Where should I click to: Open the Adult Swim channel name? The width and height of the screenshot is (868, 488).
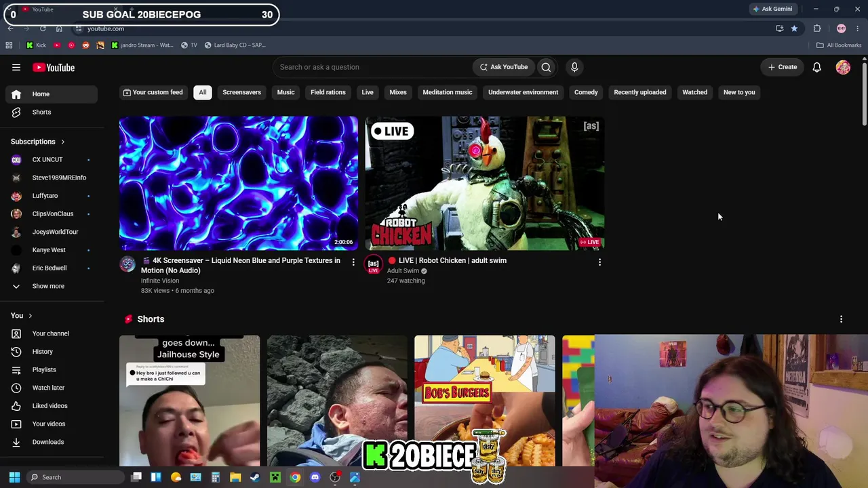click(x=403, y=270)
